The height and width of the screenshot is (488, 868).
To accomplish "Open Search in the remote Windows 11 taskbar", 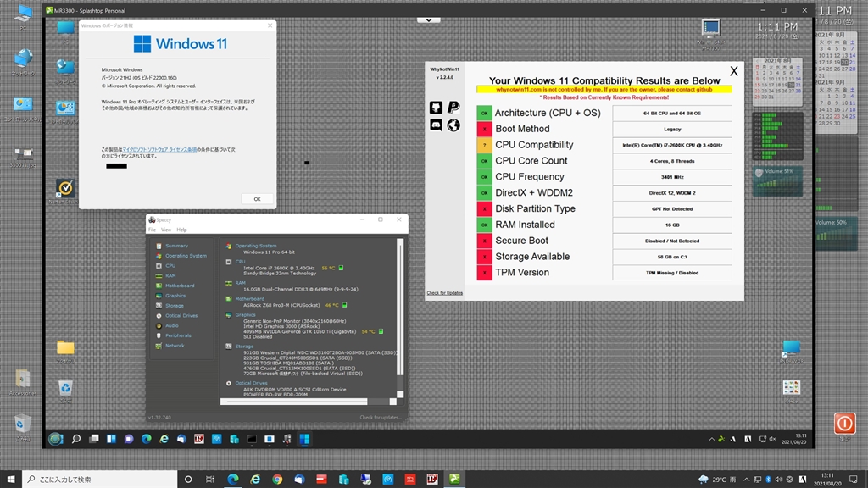I will click(x=75, y=439).
